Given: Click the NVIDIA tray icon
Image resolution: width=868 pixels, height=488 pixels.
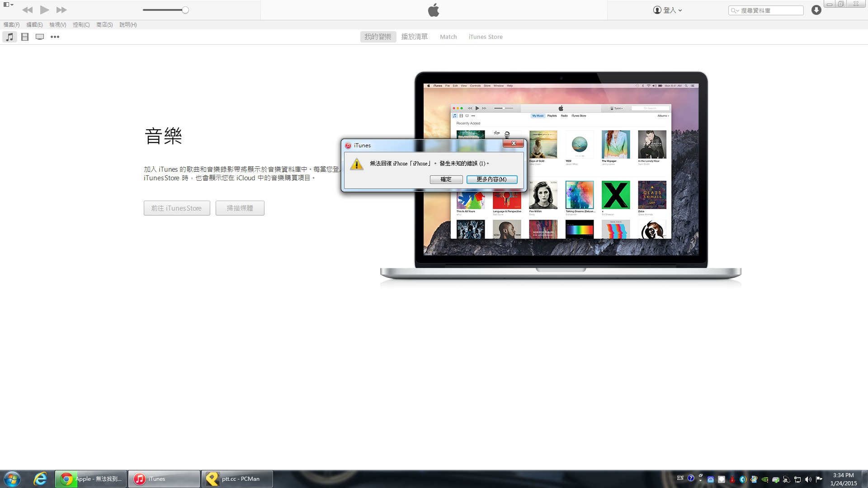Looking at the screenshot, I should [x=764, y=479].
